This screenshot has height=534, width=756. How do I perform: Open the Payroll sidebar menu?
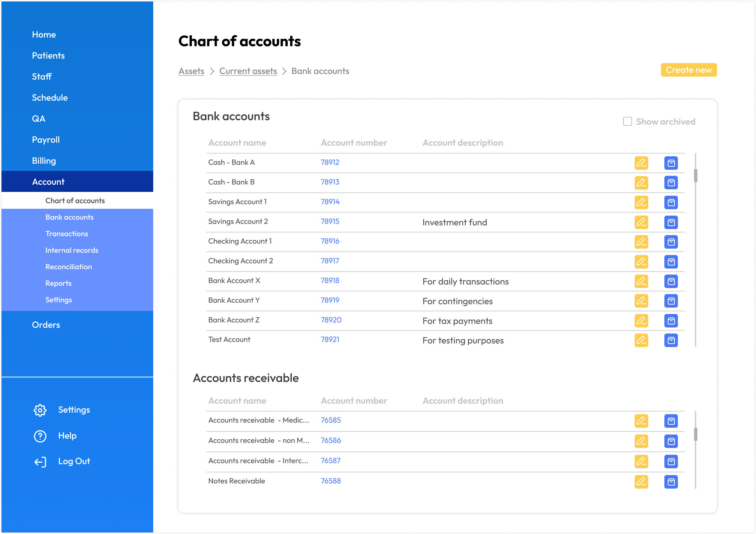(46, 140)
